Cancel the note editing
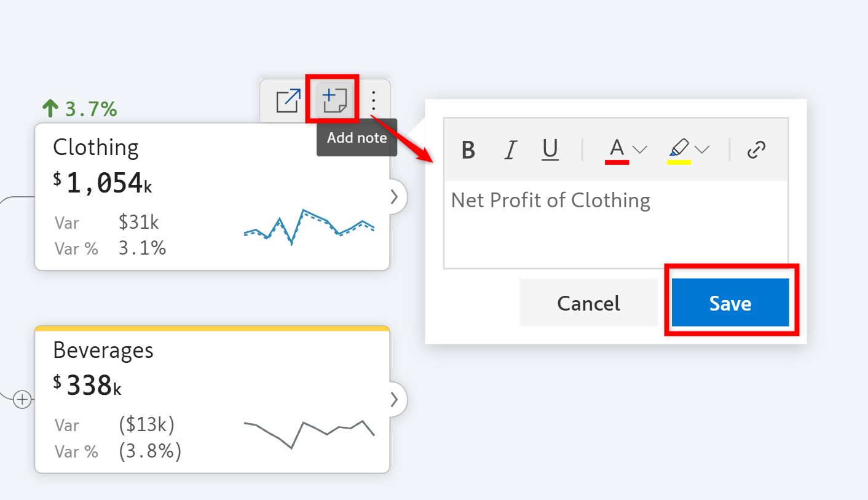 (588, 303)
